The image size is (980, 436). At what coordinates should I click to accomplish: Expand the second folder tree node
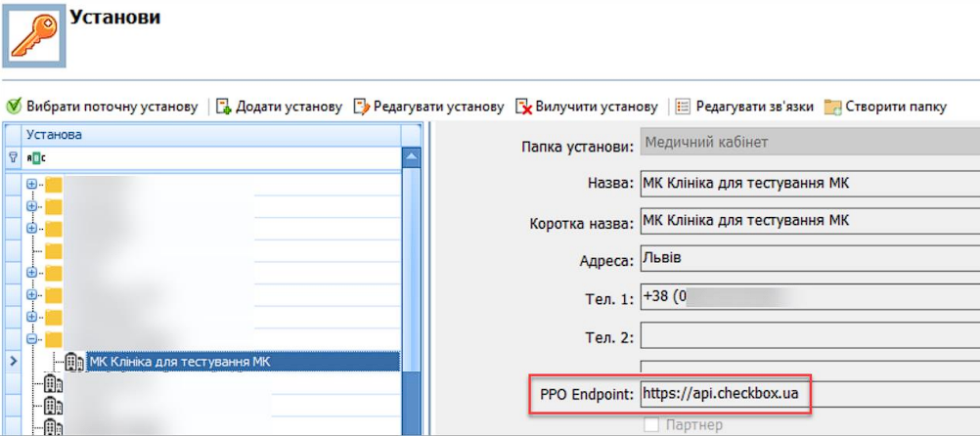coord(31,206)
